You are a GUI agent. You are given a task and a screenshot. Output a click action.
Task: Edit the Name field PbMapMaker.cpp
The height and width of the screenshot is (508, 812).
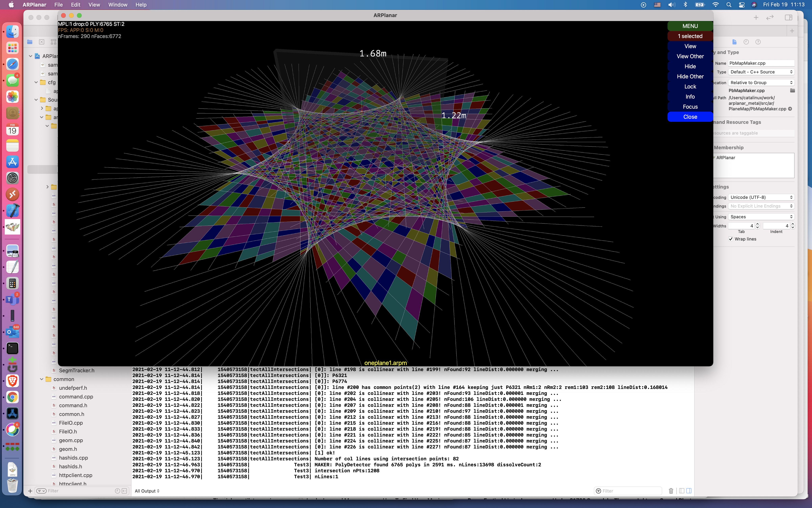(761, 63)
